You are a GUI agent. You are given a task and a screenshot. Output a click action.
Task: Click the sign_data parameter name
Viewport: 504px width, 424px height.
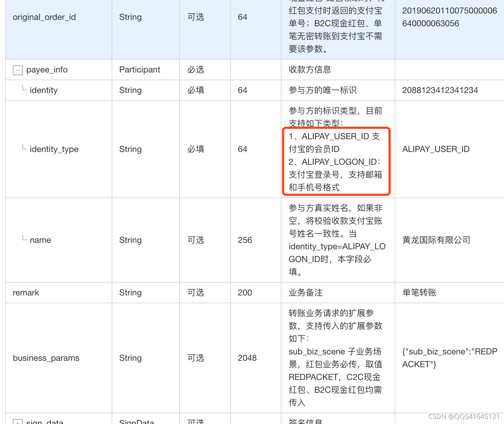pyautogui.click(x=45, y=422)
